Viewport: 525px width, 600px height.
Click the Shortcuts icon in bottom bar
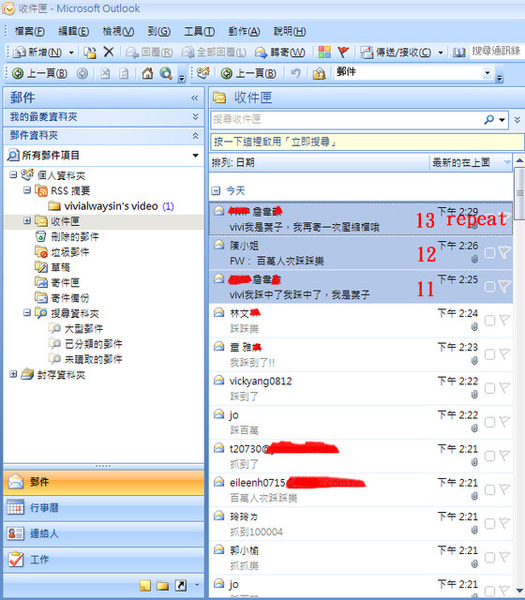click(x=181, y=585)
